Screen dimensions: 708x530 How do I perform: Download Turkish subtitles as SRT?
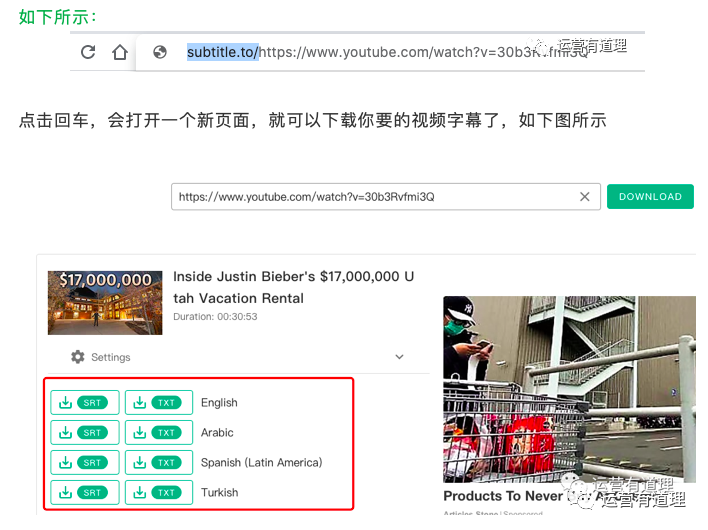[84, 493]
